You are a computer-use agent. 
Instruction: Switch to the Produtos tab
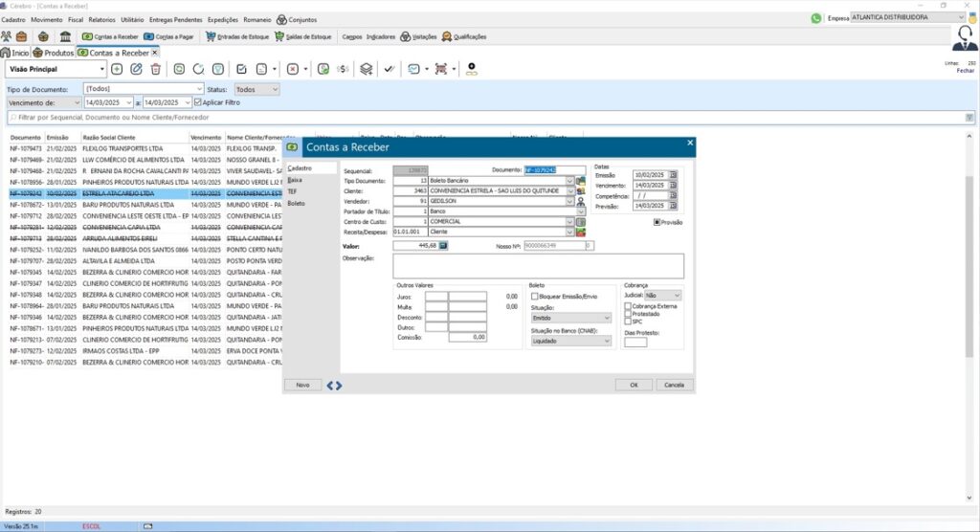pyautogui.click(x=54, y=54)
